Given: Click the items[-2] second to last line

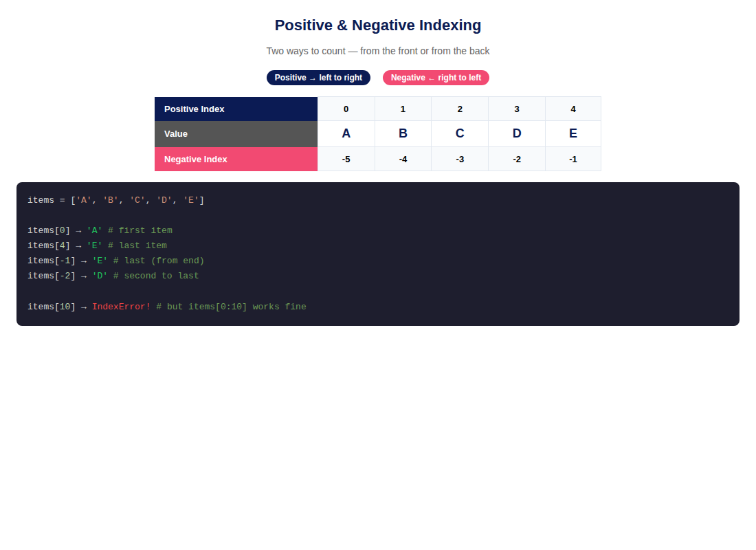Looking at the screenshot, I should 113,276.
